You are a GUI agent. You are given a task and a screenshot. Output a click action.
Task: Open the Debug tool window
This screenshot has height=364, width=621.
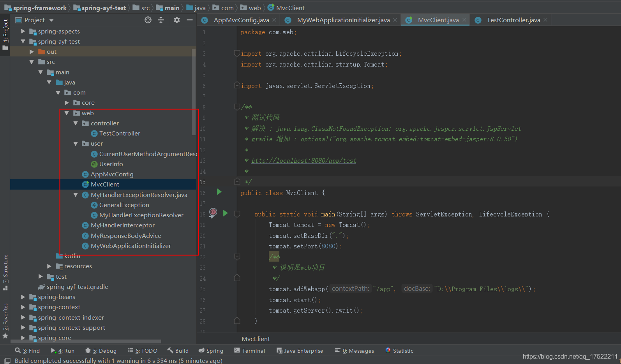click(101, 350)
